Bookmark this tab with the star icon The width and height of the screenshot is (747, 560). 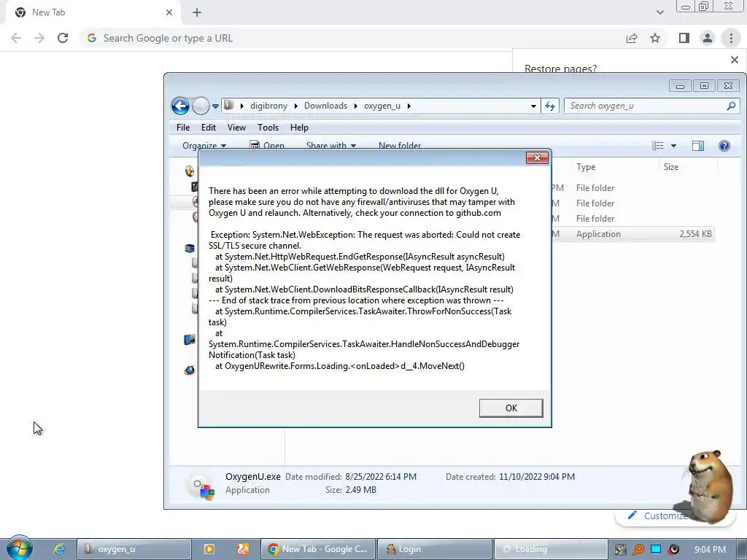655,38
